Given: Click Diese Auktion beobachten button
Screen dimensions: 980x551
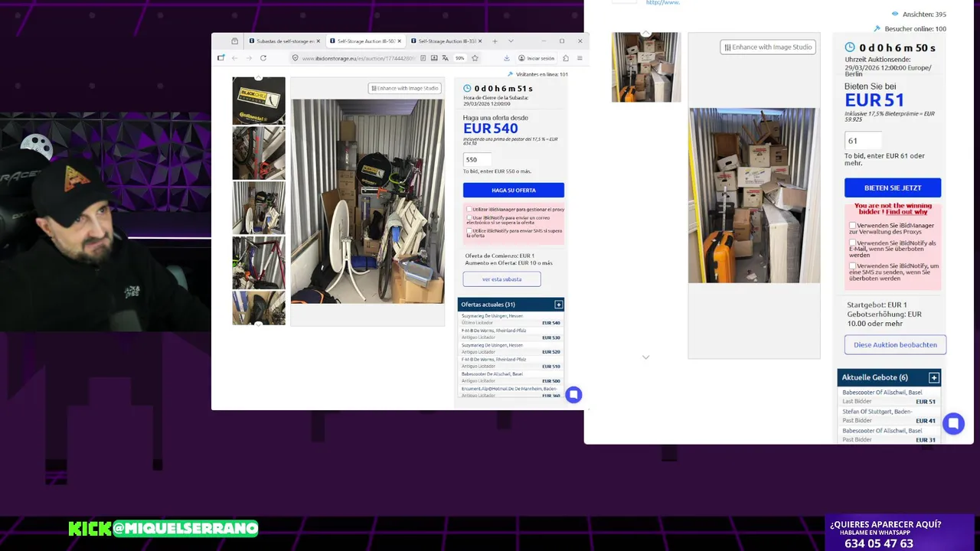Looking at the screenshot, I should [x=895, y=344].
